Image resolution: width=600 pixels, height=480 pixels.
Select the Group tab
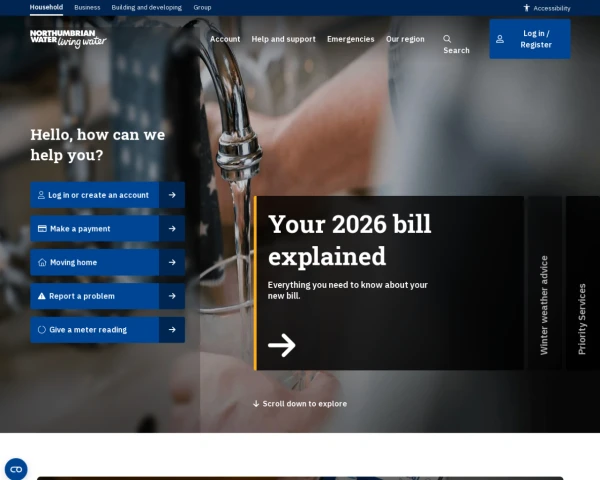[202, 7]
